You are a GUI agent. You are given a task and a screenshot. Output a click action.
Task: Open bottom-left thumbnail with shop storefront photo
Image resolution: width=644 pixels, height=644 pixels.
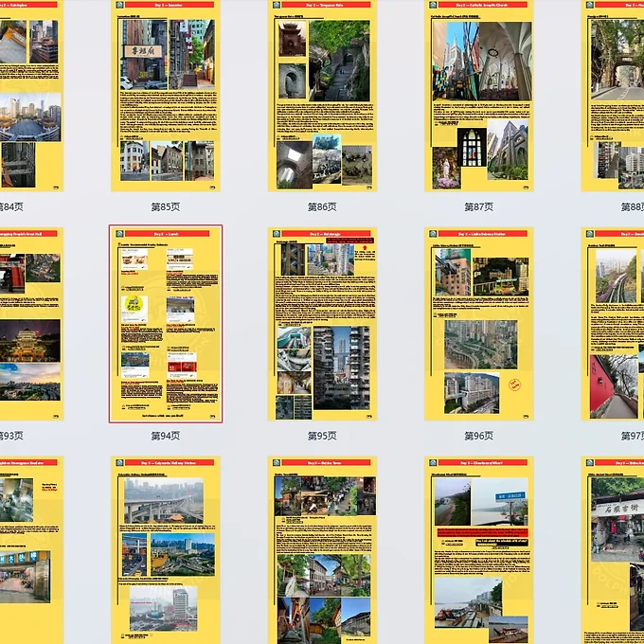point(31,549)
